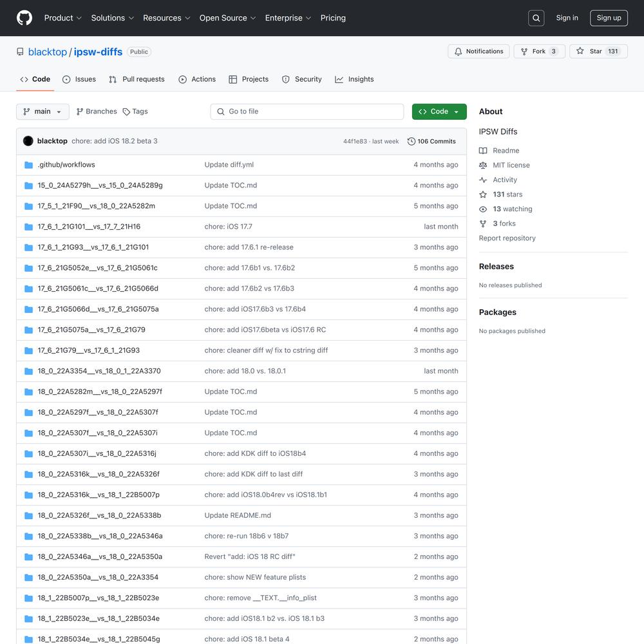This screenshot has width=644, height=644.
Task: Switch to the Code tab
Action: pos(35,79)
